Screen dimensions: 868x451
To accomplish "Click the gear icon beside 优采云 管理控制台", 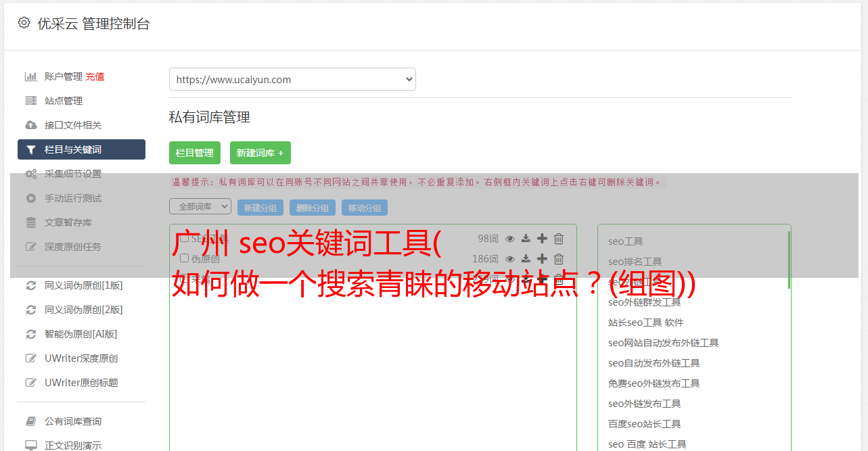I will (x=24, y=22).
